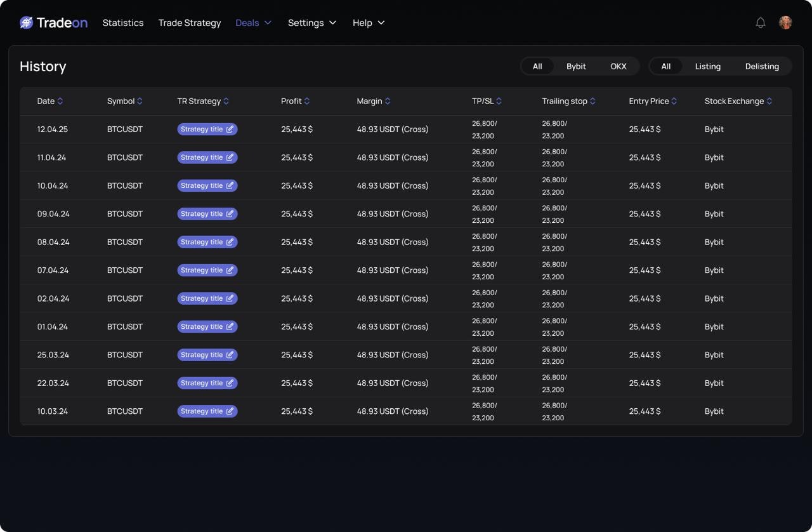Edit strategy title on 09.04.24 row
This screenshot has height=532, width=812.
(230, 214)
